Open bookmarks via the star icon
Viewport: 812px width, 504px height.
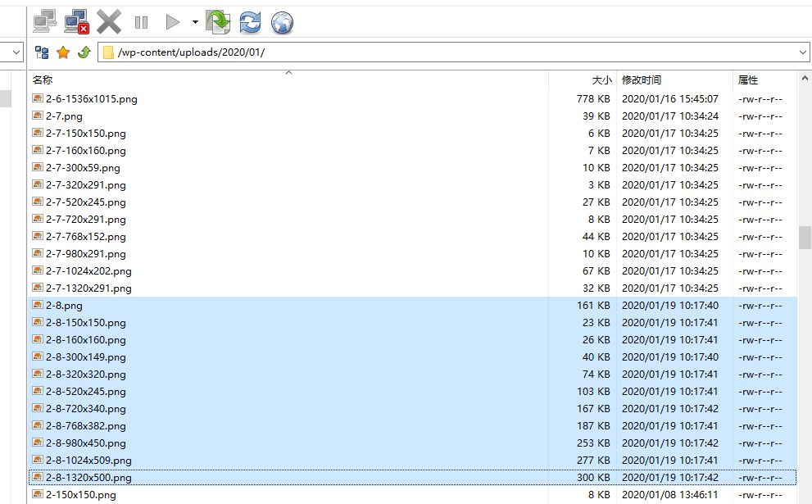tap(63, 52)
